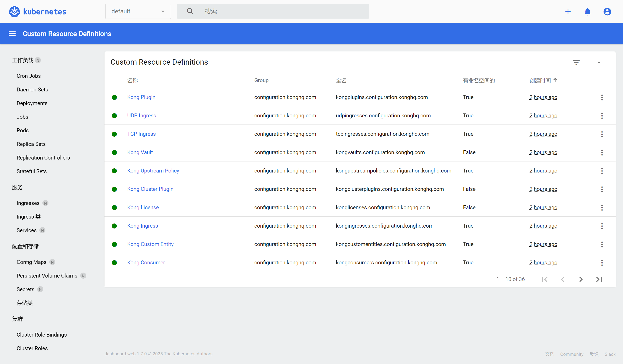Open Kong Vault link
The width and height of the screenshot is (623, 364).
coord(140,152)
